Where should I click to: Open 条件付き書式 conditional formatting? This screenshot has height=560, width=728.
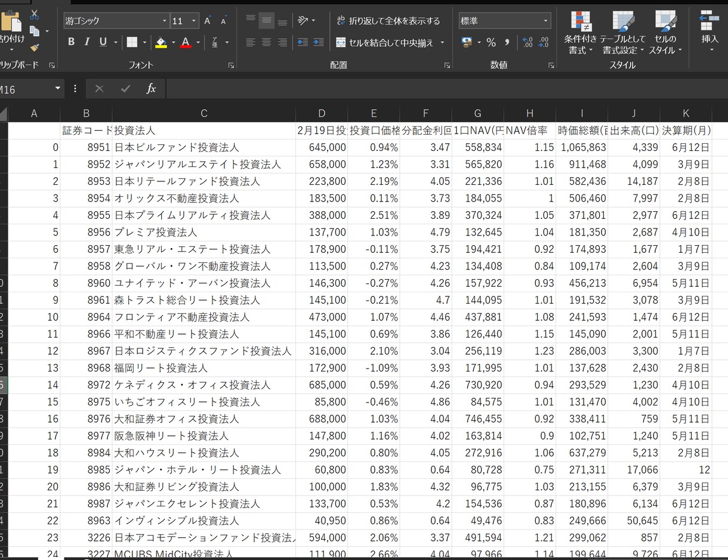point(581,32)
